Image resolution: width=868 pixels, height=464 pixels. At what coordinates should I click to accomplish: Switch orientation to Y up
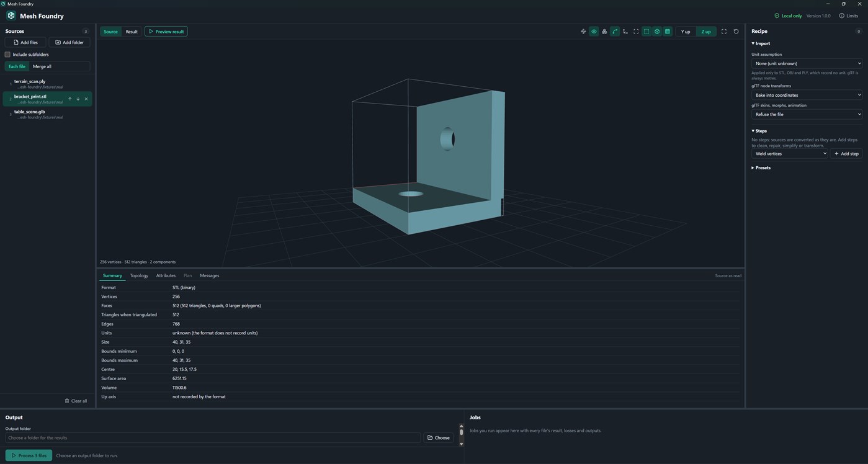point(686,32)
